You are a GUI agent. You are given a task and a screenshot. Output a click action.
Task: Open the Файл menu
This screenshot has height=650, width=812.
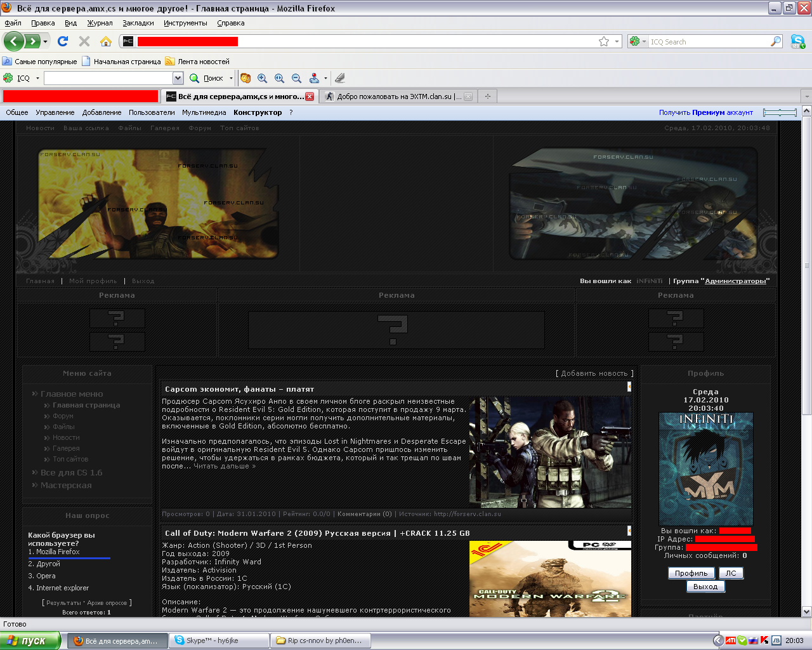(13, 23)
